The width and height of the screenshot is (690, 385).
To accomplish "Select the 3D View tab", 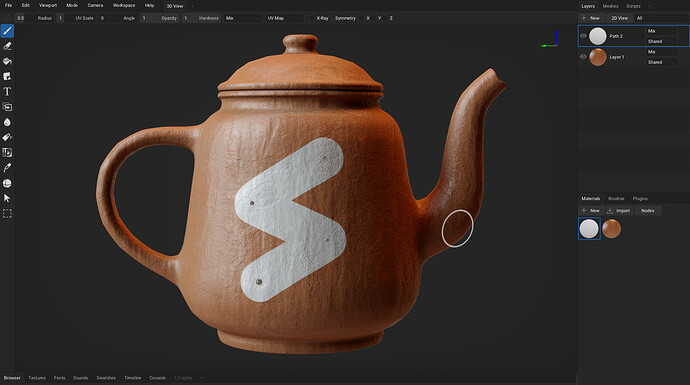I will pyautogui.click(x=175, y=6).
